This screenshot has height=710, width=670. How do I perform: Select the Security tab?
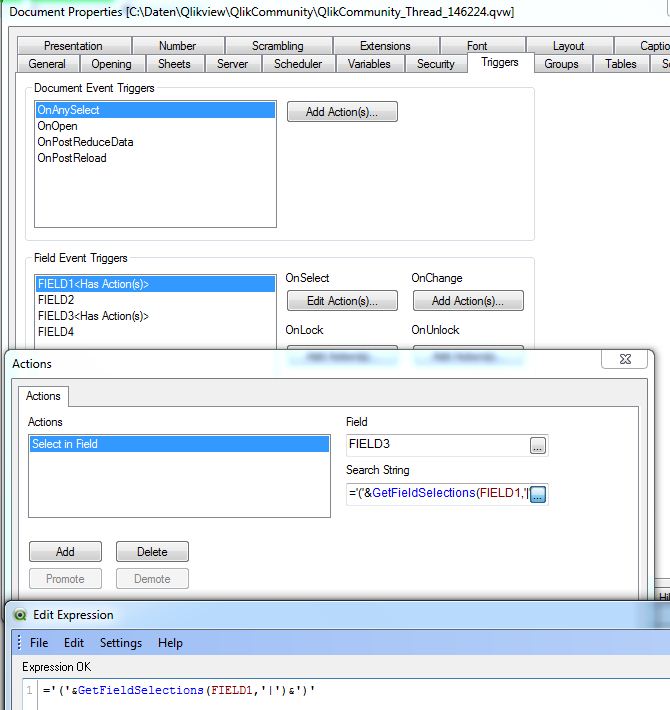tap(436, 64)
